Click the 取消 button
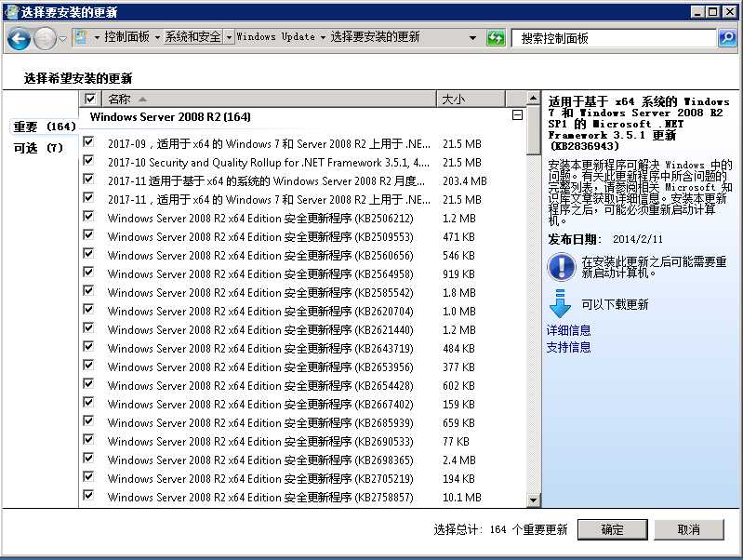 click(x=688, y=529)
